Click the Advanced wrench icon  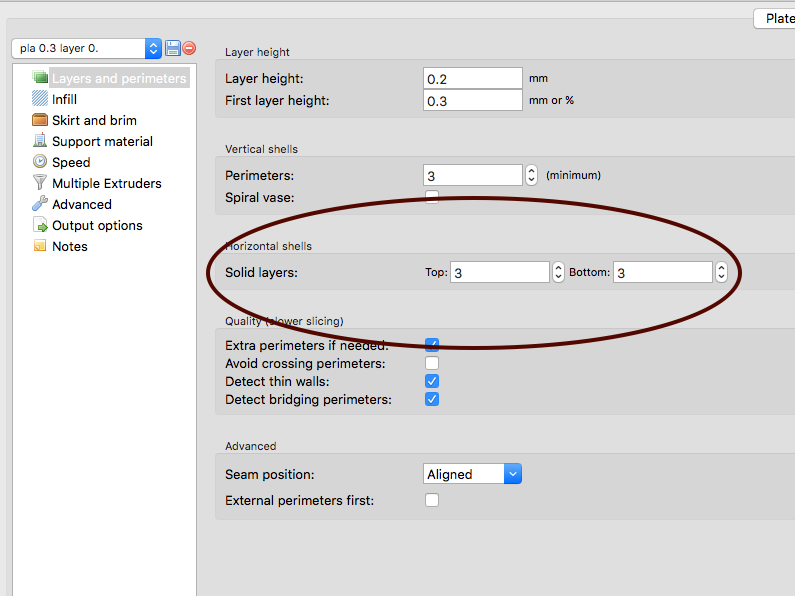click(40, 204)
